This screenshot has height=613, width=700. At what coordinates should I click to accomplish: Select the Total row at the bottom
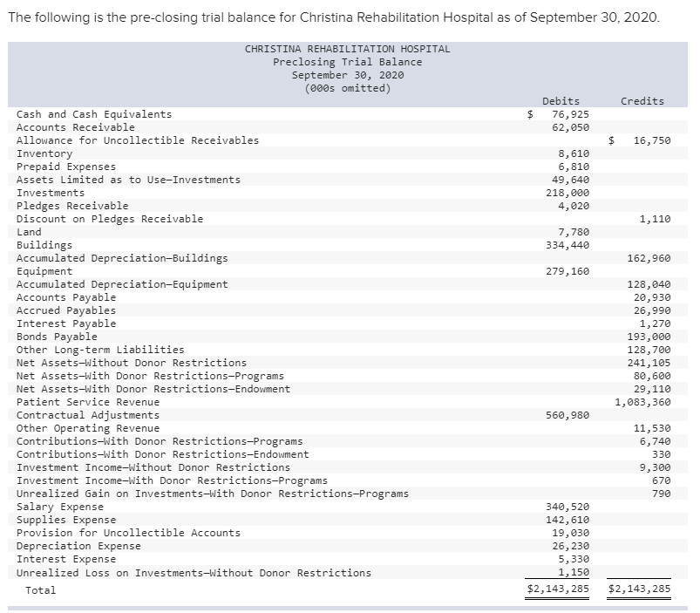tap(40, 590)
